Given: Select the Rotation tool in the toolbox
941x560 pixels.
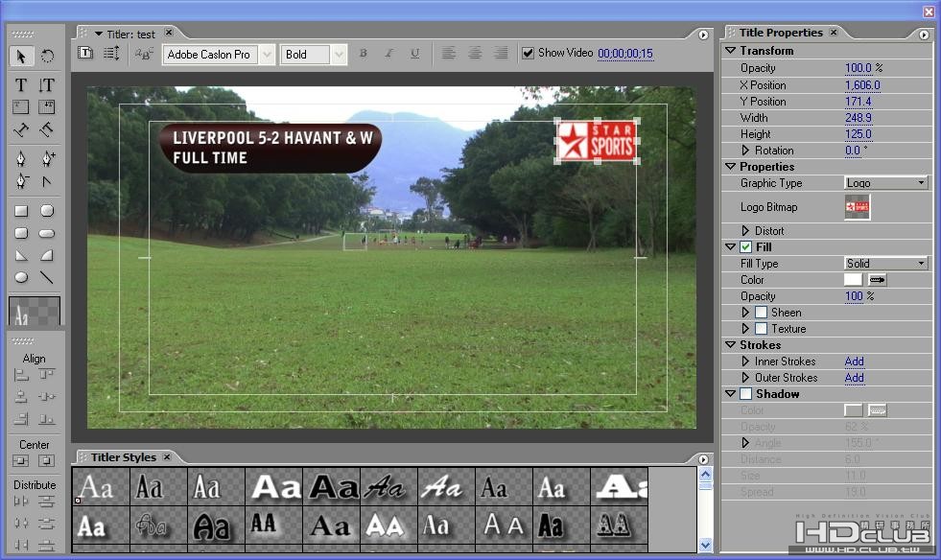Looking at the screenshot, I should point(47,57).
